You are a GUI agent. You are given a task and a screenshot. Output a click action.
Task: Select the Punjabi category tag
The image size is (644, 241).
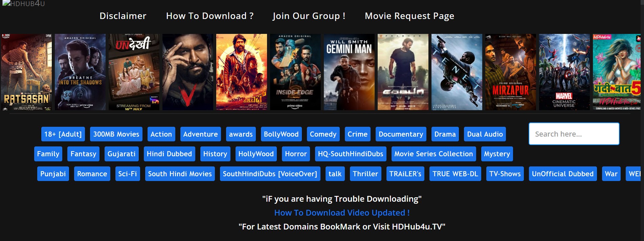[x=53, y=174]
